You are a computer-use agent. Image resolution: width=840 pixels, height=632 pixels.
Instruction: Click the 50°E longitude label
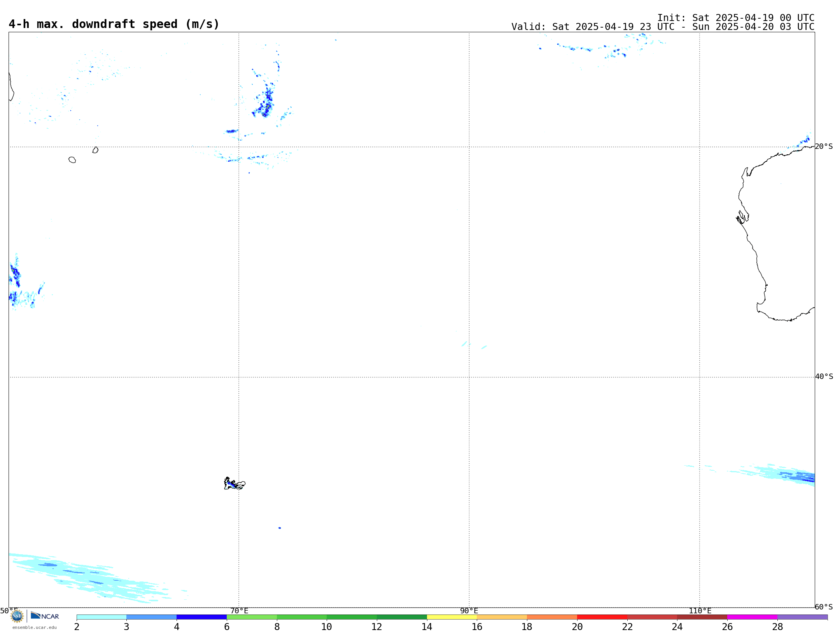9,611
